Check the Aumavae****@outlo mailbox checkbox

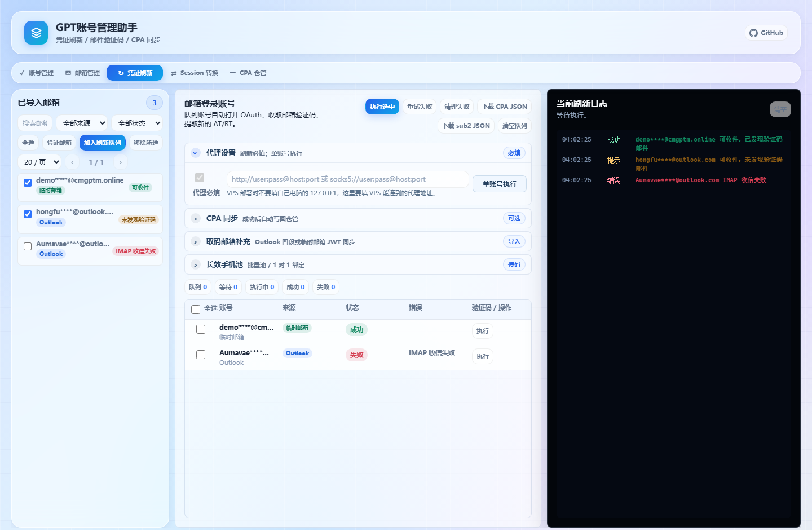28,246
